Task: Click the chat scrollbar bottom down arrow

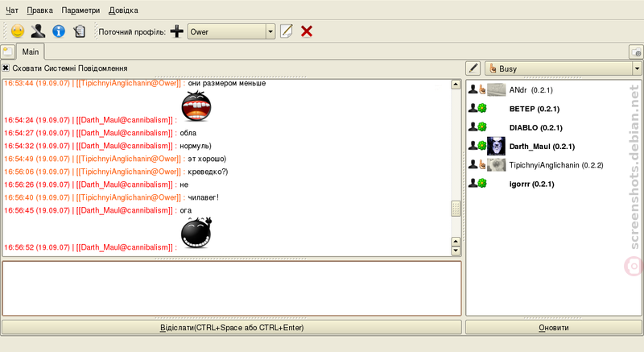Action: coord(456,251)
